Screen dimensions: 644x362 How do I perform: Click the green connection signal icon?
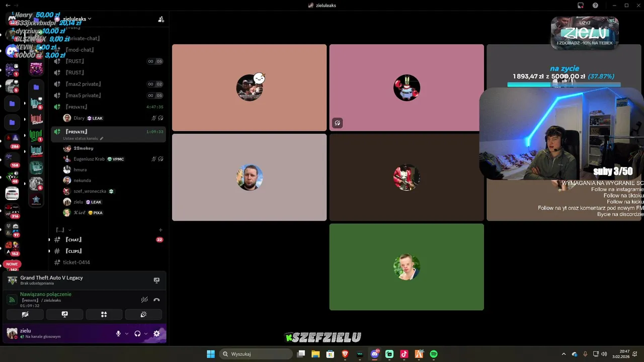[12, 300]
